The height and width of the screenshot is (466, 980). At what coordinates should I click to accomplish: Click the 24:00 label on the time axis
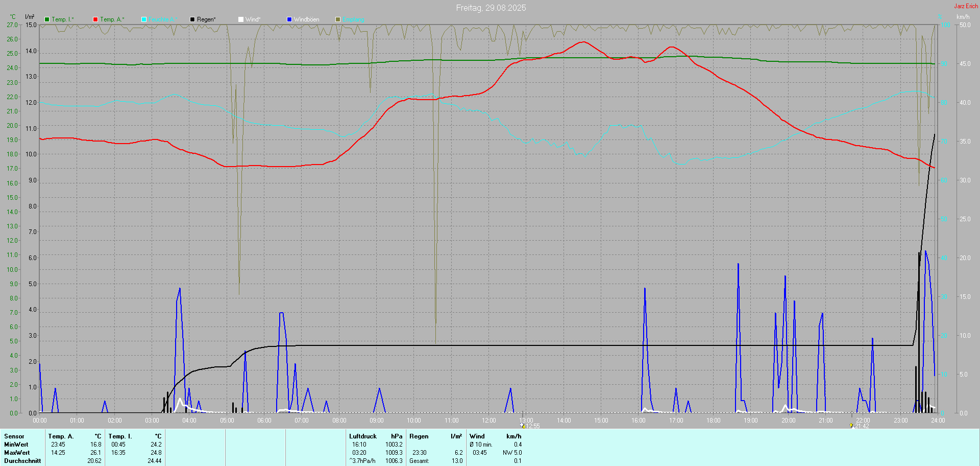point(938,421)
